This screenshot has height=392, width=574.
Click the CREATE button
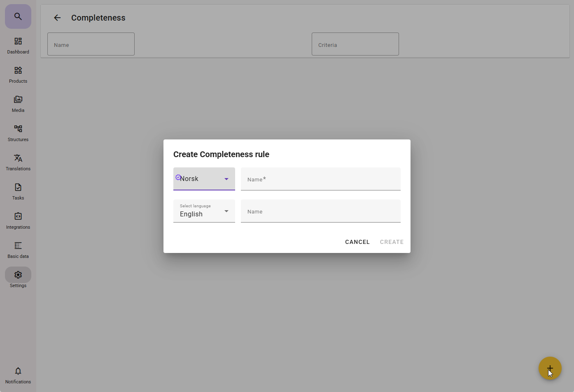(392, 242)
